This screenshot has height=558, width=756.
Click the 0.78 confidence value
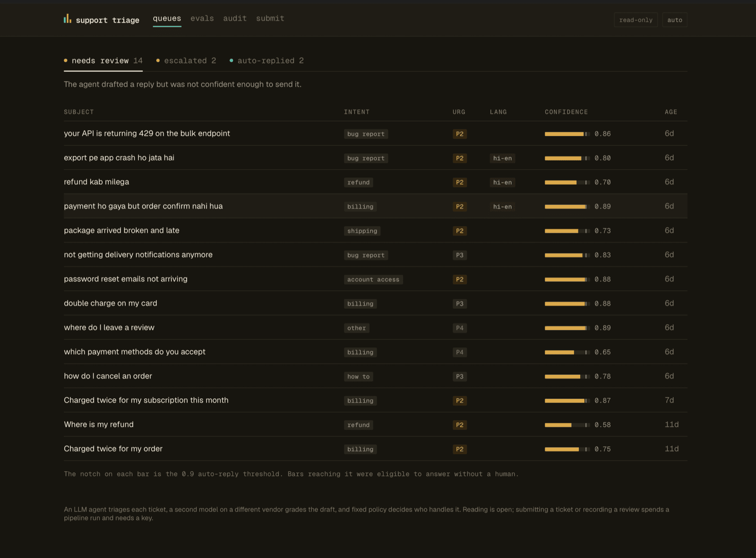602,376
